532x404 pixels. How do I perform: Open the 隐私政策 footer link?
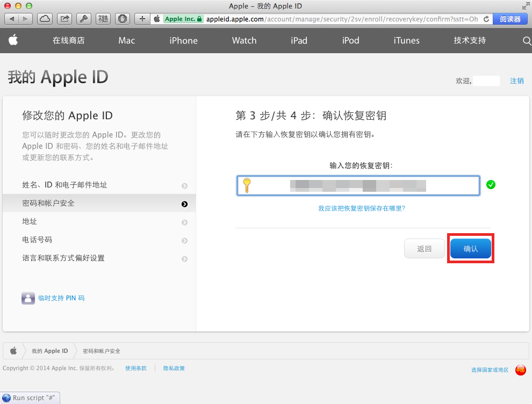174,369
